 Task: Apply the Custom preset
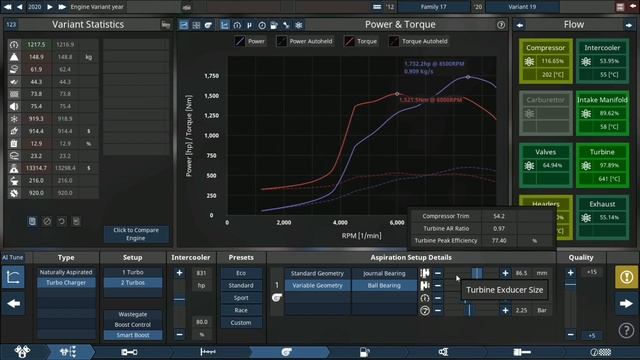pos(241,322)
